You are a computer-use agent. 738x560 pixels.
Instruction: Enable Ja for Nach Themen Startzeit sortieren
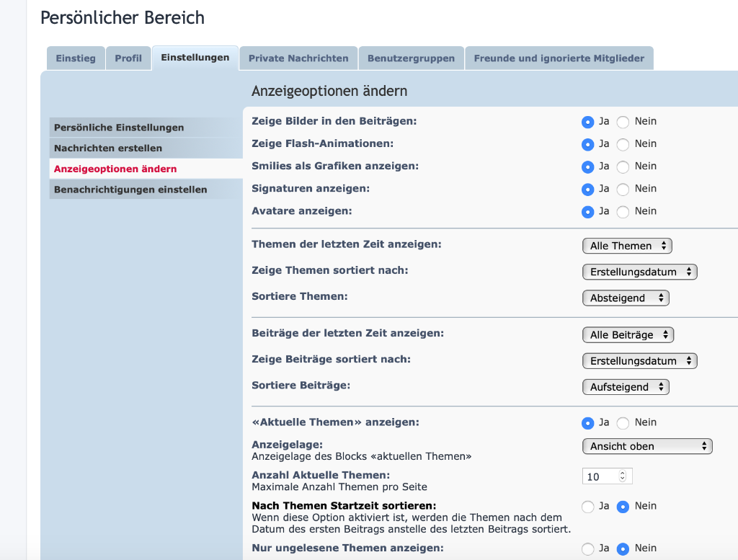(x=588, y=507)
